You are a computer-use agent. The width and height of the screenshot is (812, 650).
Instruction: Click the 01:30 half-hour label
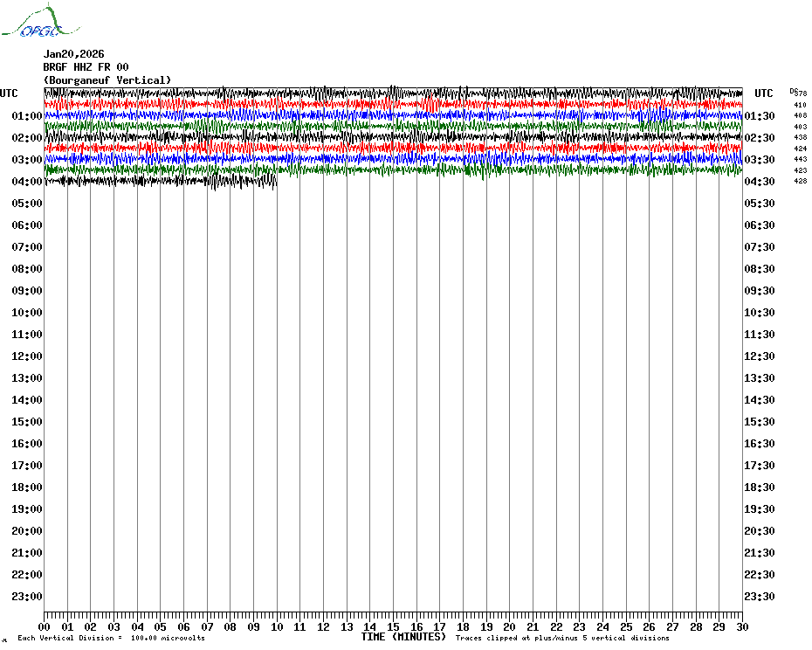click(x=760, y=115)
